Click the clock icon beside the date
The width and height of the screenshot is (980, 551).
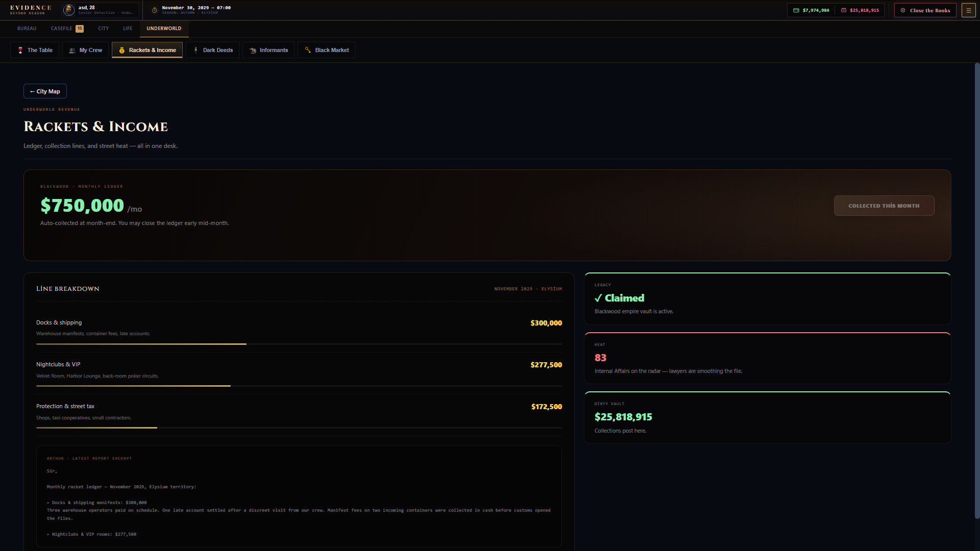[x=155, y=10]
